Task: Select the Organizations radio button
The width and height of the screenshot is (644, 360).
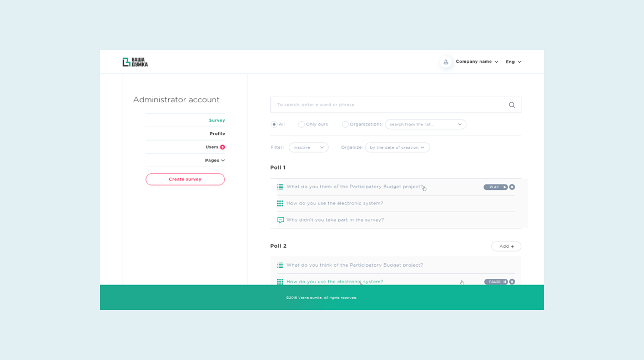Action: point(345,124)
